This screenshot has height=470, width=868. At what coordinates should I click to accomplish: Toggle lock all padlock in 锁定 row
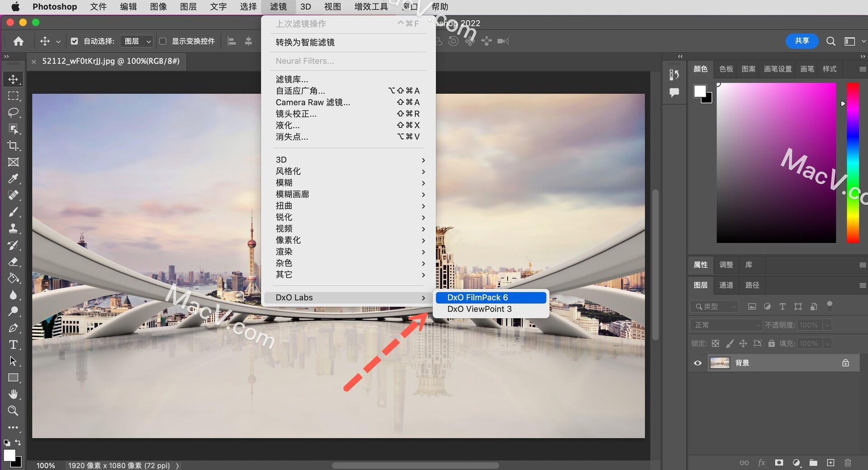[772, 343]
